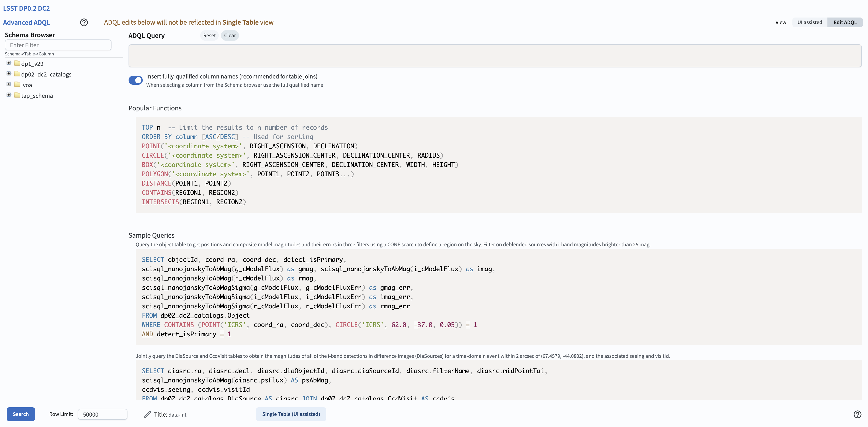Click help icon at bottom right corner
This screenshot has width=868, height=427.
pos(857,414)
